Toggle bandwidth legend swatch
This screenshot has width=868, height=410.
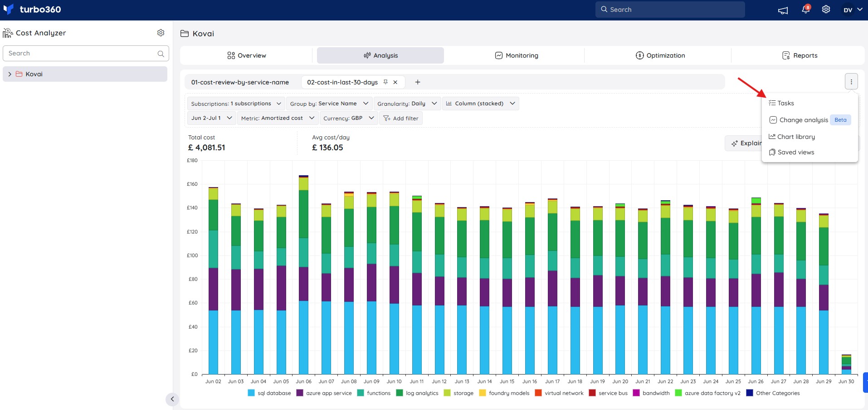(x=636, y=393)
